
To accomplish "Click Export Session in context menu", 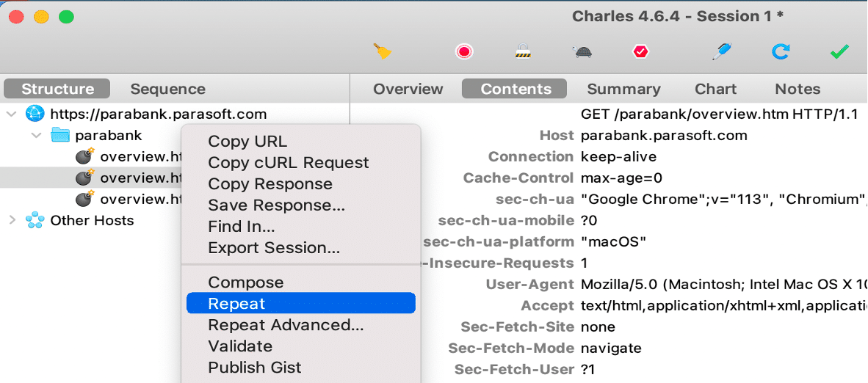I will 274,248.
